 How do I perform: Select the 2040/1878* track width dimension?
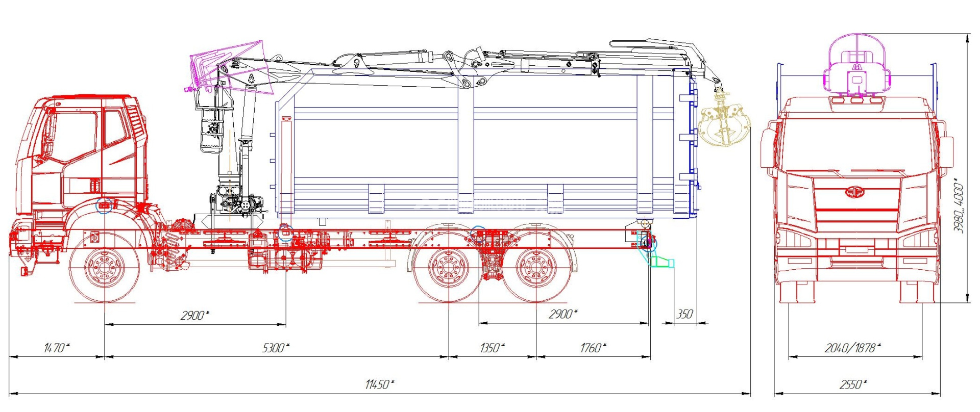click(x=853, y=348)
